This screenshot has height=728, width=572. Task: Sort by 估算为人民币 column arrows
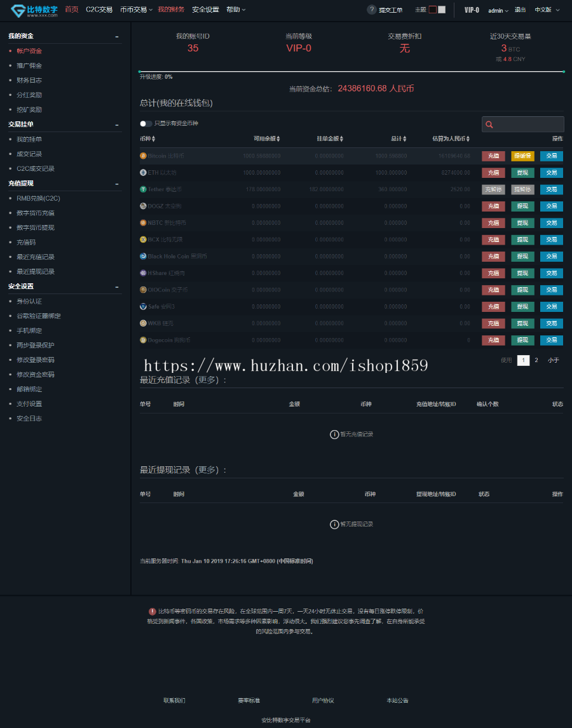468,139
